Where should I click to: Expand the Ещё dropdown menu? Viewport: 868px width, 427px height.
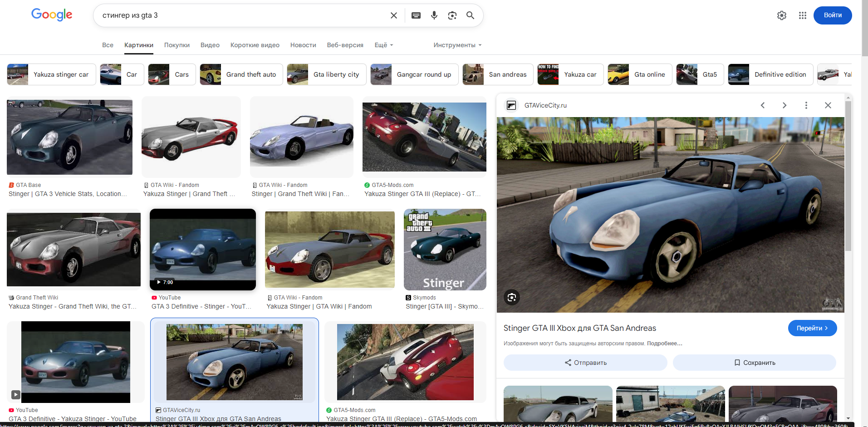pos(383,45)
